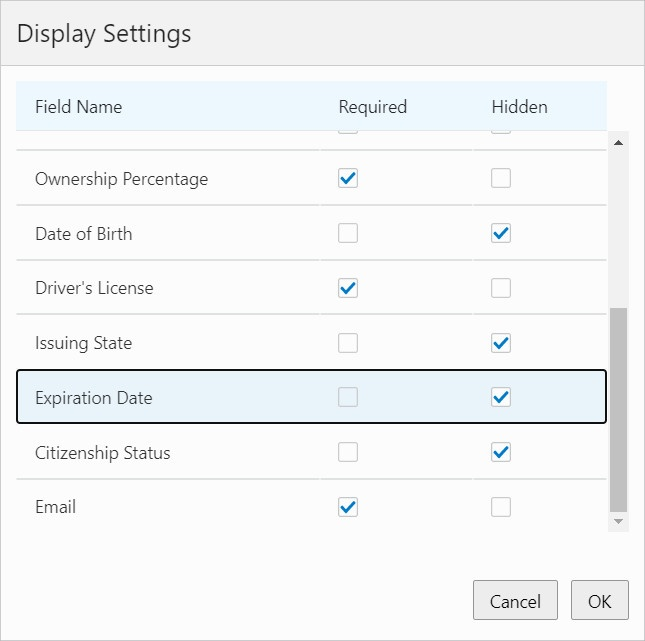
Task: Check Hidden for Driver's License
Action: [501, 288]
